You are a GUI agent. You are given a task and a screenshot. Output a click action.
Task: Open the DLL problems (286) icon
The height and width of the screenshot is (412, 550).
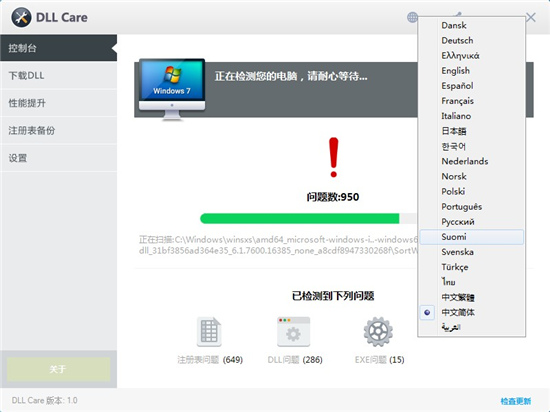(294, 331)
